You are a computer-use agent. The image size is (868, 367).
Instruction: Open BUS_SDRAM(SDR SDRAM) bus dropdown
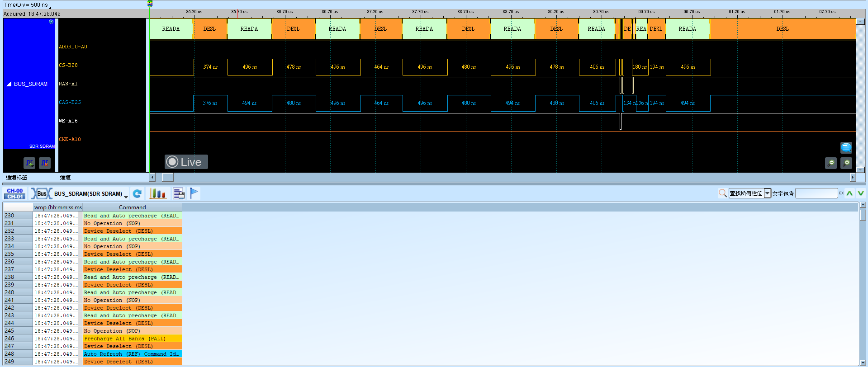[x=126, y=197]
